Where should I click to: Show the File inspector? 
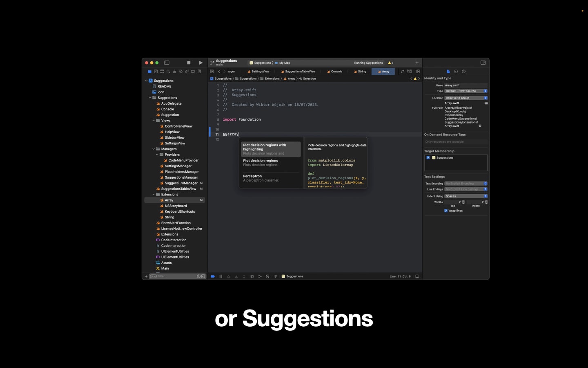(448, 72)
